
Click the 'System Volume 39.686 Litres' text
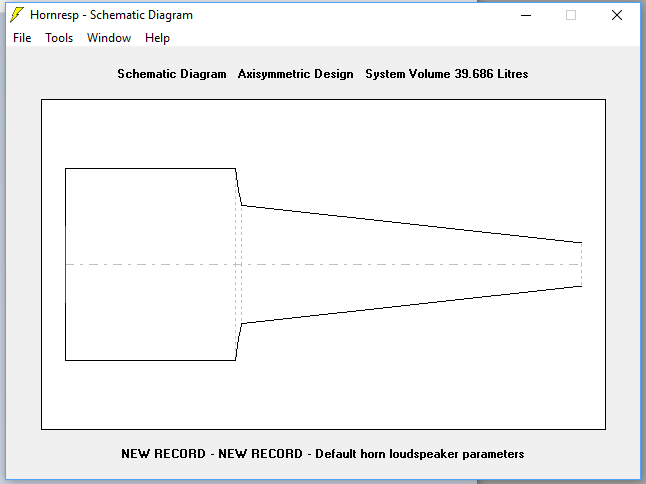pos(447,74)
